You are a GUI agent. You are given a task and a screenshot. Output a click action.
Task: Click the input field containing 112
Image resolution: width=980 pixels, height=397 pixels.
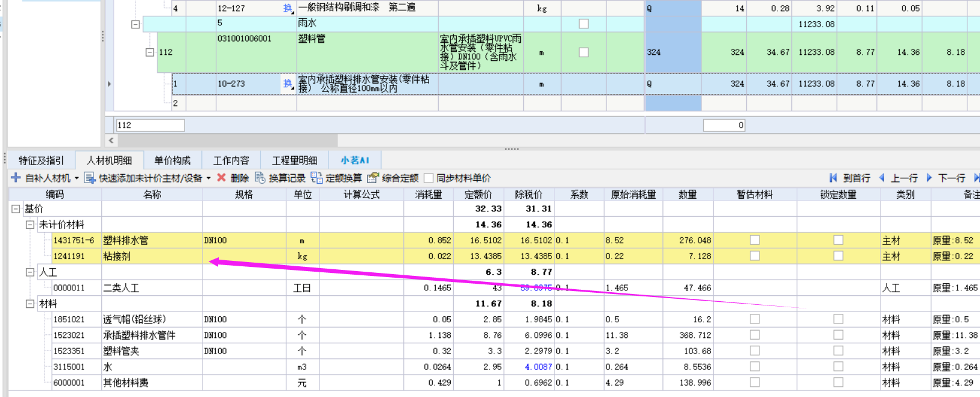tap(150, 125)
